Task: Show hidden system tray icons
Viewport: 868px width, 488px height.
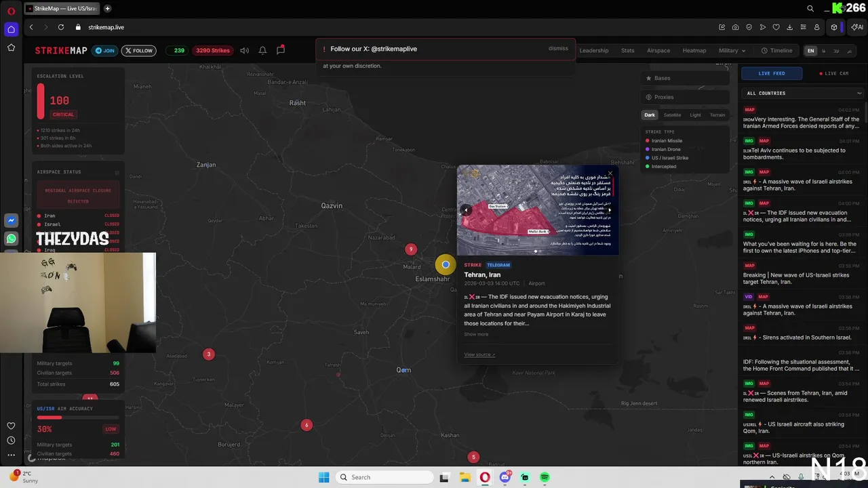Action: (x=772, y=477)
